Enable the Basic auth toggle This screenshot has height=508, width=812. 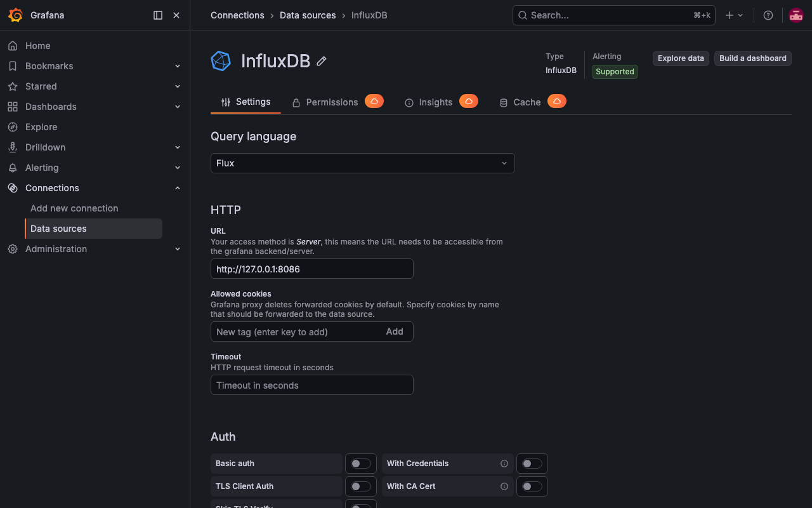coord(361,464)
